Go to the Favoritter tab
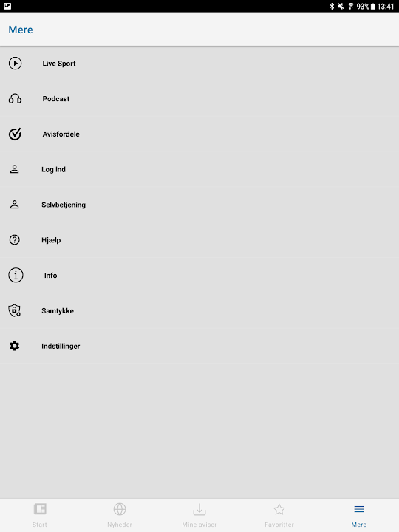The height and width of the screenshot is (532, 399). click(x=279, y=516)
